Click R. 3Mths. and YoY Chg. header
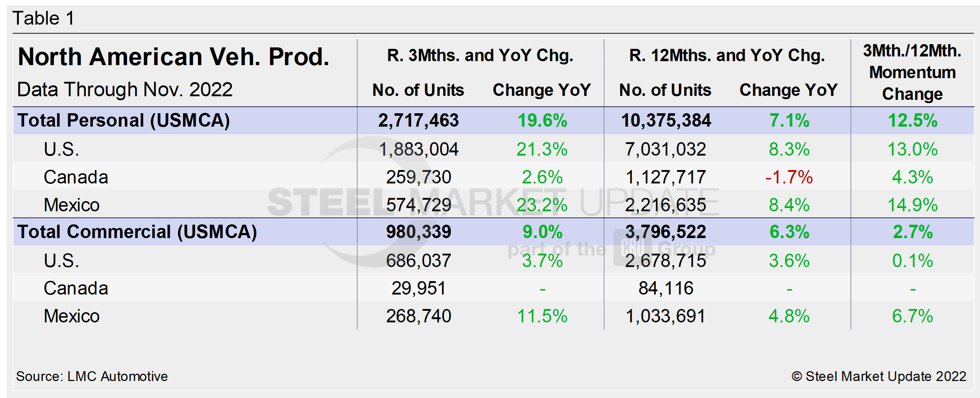The width and height of the screenshot is (980, 398). (480, 56)
